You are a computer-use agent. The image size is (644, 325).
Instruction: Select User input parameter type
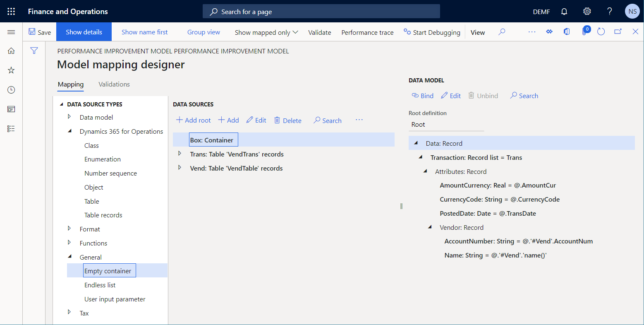[115, 299]
